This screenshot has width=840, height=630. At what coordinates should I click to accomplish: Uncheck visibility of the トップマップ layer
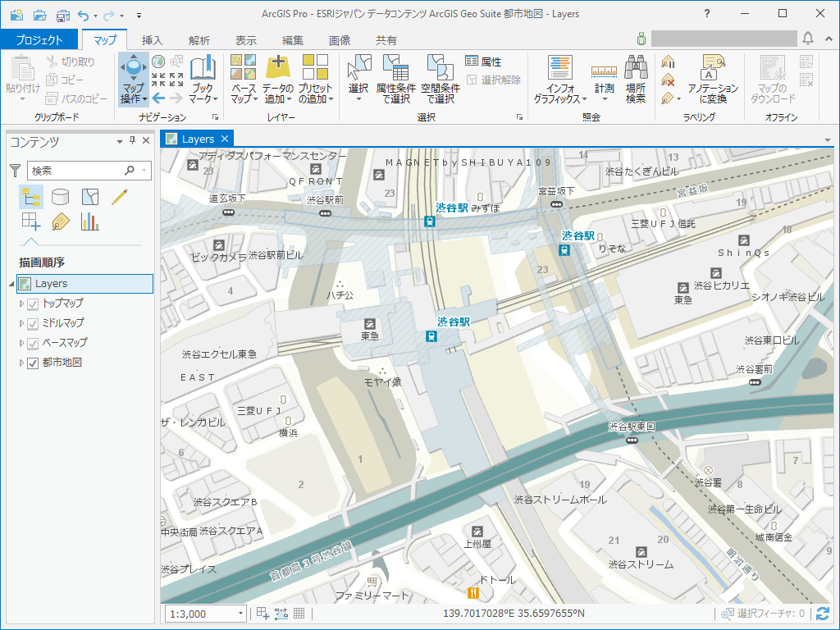tap(33, 304)
